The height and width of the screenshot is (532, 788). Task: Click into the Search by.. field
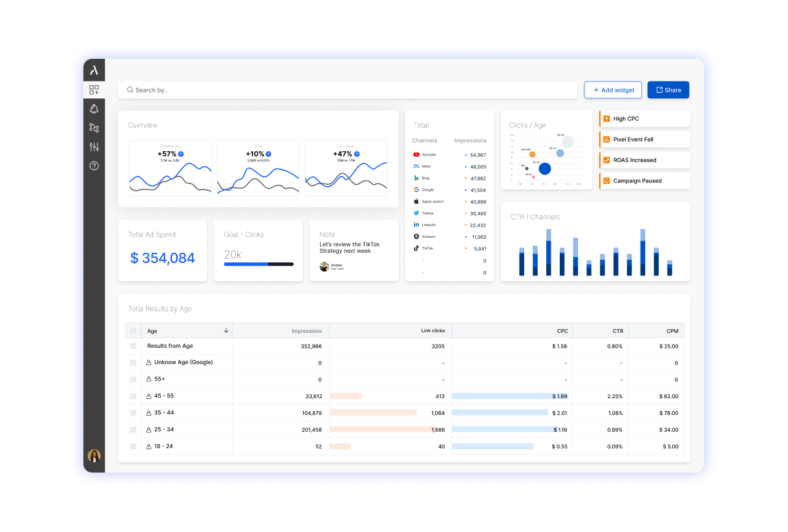(x=348, y=90)
